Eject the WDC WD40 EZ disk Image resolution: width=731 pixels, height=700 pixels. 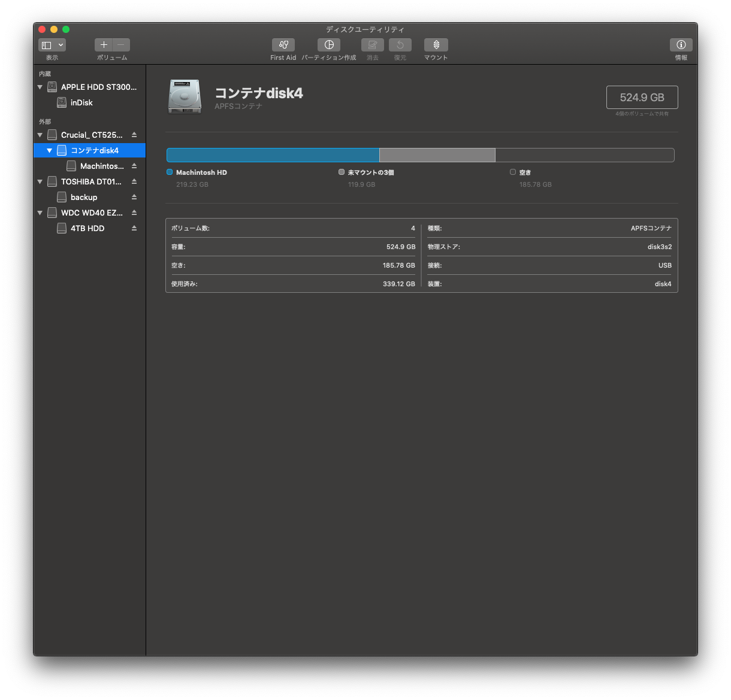(134, 213)
